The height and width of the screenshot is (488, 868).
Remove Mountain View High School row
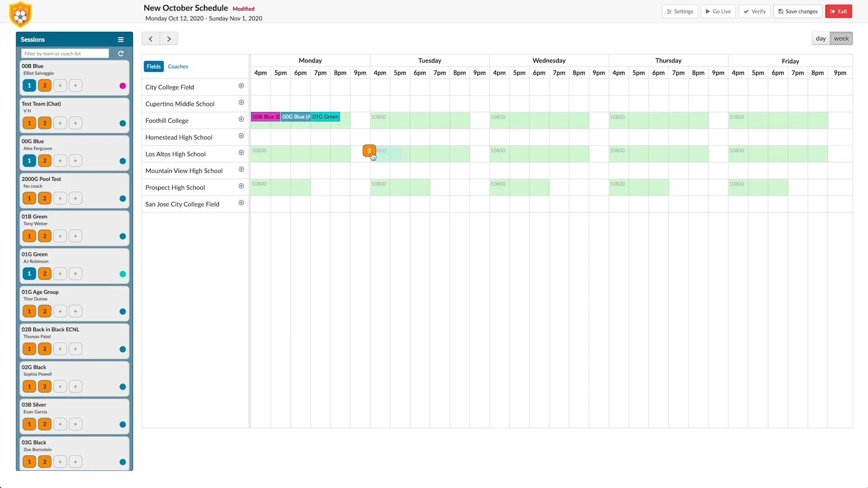tap(241, 169)
